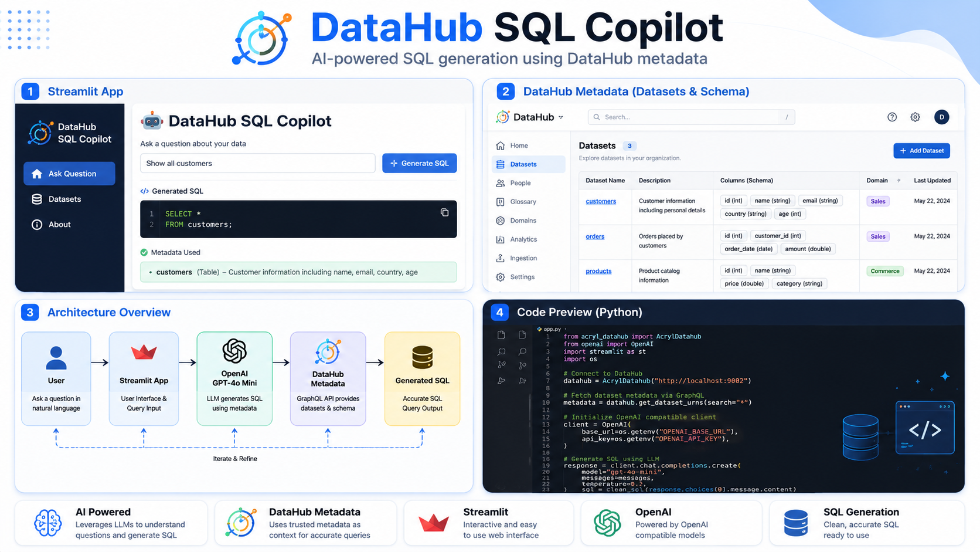Click 'Product catalog information' description text
980x552 pixels.
(x=659, y=276)
